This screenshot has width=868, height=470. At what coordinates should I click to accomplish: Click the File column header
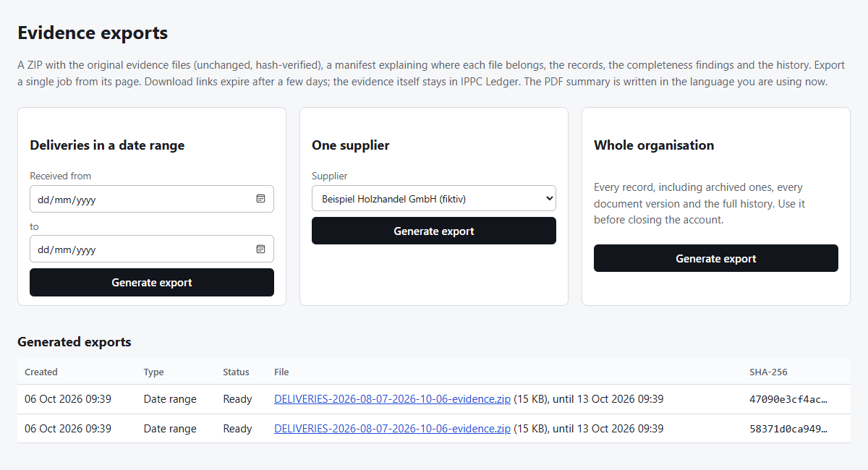point(281,372)
